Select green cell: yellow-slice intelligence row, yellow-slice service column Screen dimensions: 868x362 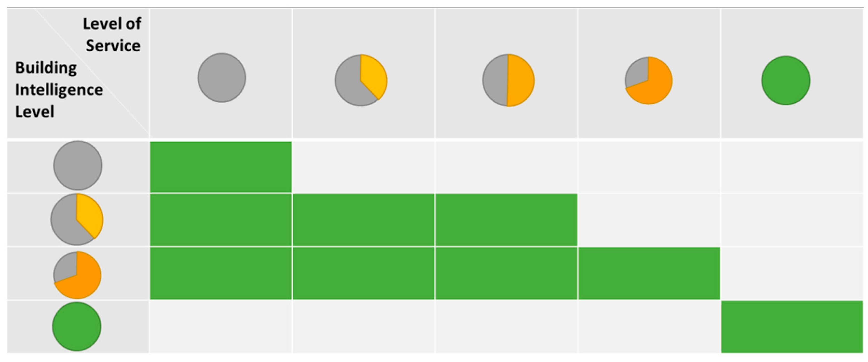point(364,220)
